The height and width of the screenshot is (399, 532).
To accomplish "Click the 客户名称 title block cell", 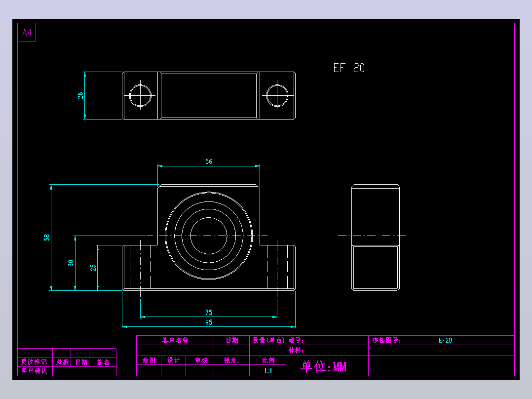I will (175, 340).
